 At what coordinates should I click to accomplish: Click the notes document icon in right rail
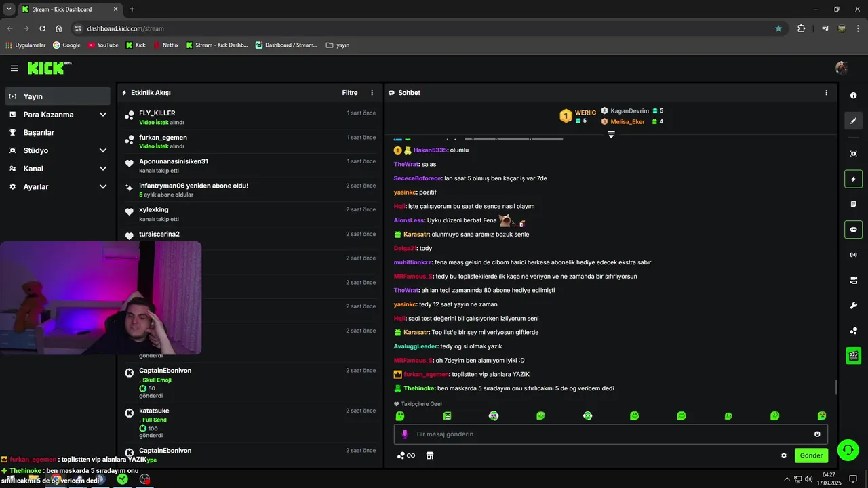[x=853, y=204]
